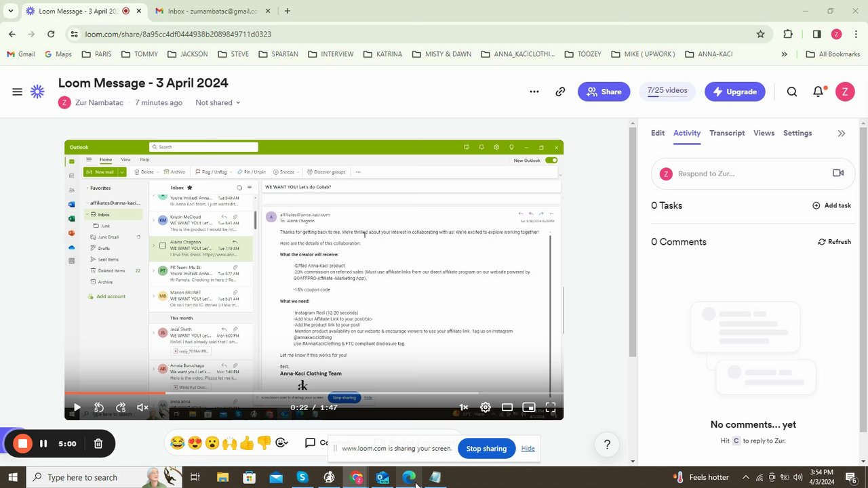Open Loom notifications bell

coord(818,91)
